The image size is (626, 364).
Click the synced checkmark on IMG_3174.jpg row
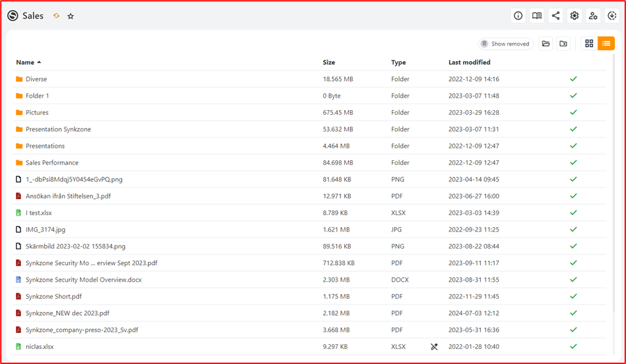point(574,229)
